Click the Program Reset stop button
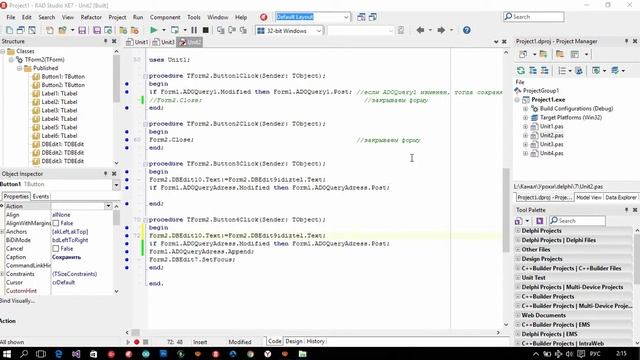 (206, 30)
